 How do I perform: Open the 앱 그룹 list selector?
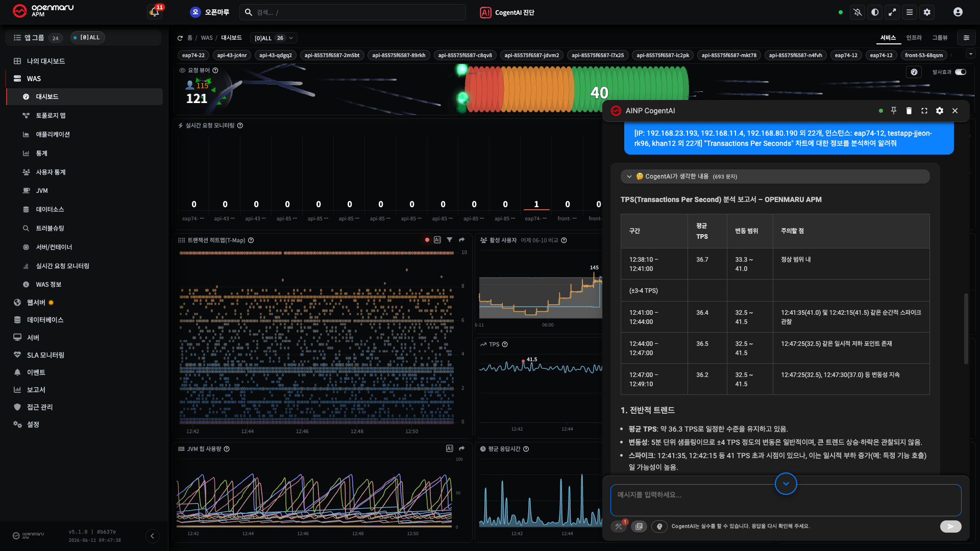click(x=37, y=38)
